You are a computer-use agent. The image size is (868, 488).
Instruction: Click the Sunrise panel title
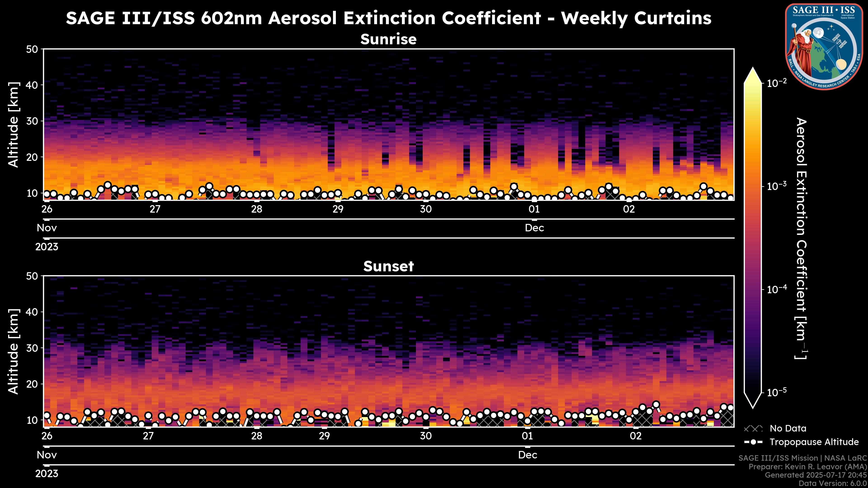[388, 39]
